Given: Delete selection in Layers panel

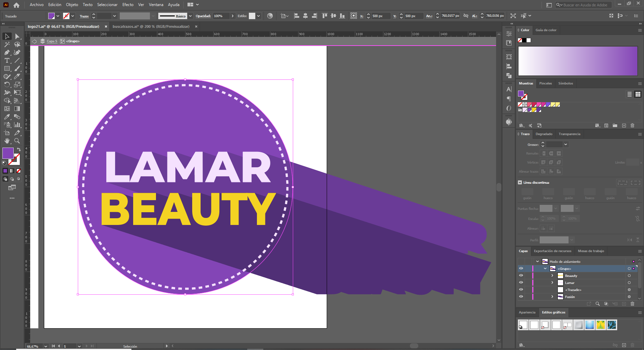Looking at the screenshot, I should pyautogui.click(x=632, y=304).
